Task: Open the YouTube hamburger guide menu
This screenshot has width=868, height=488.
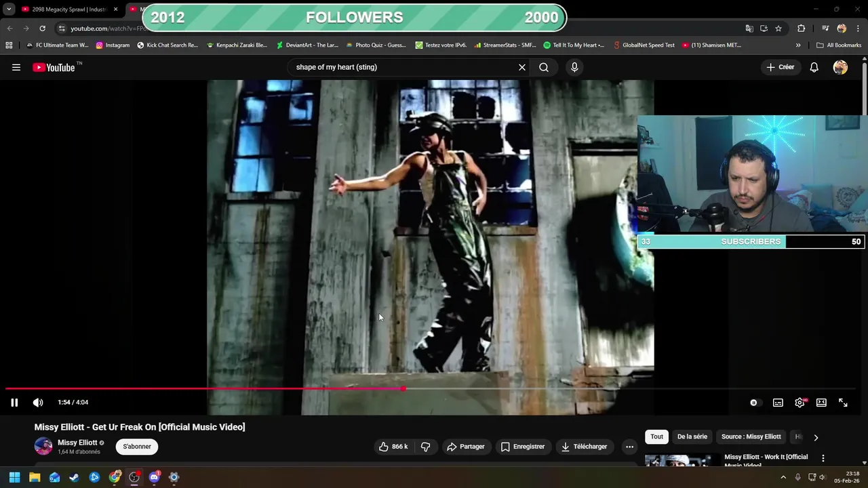Action: pos(16,67)
